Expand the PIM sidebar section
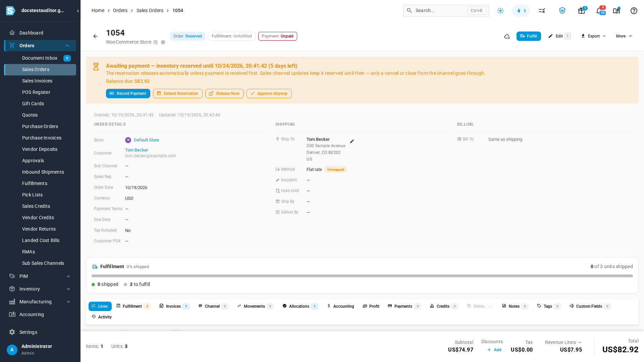The width and height of the screenshot is (644, 362). pyautogui.click(x=68, y=276)
